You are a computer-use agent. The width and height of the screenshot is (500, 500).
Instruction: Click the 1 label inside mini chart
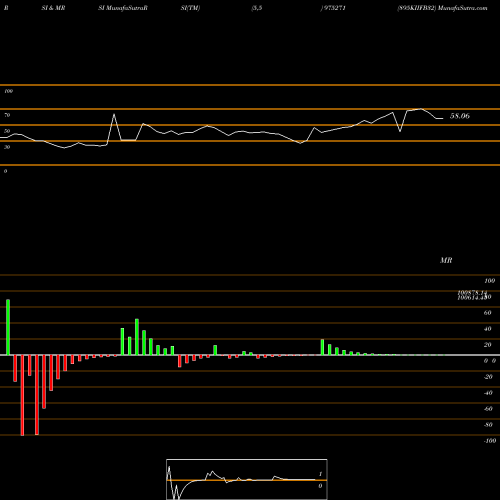point(320,474)
